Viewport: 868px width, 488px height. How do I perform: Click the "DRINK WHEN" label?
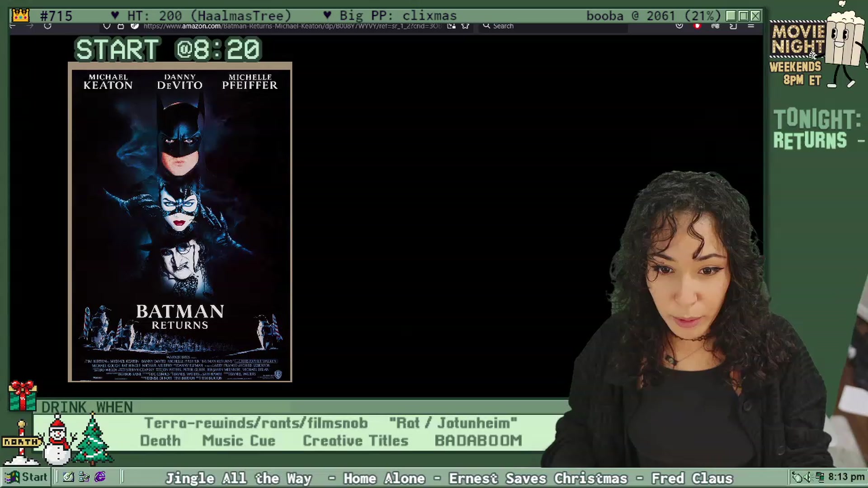click(87, 408)
